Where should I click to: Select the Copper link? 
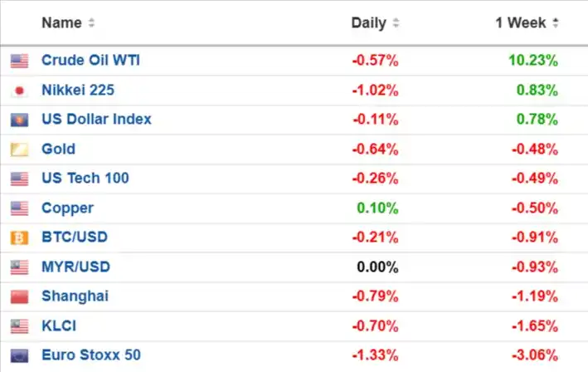[x=67, y=208]
